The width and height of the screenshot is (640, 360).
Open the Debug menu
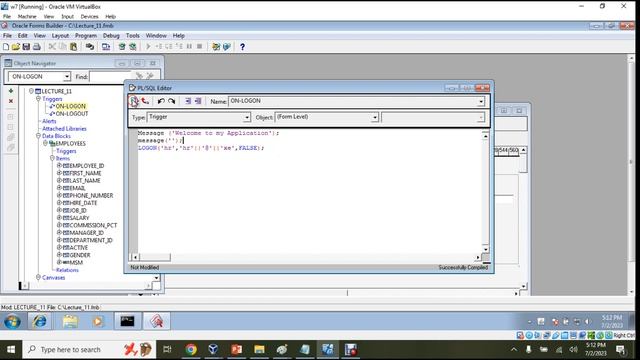tap(111, 36)
